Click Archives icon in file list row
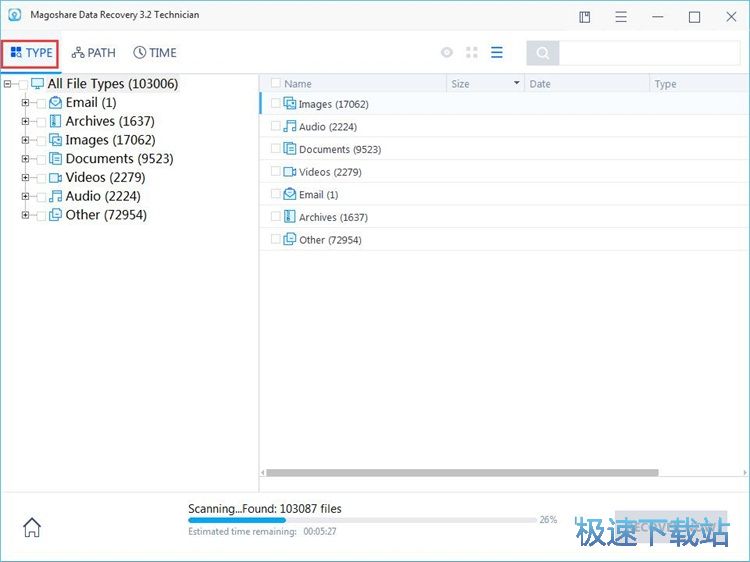The width and height of the screenshot is (750, 562). [289, 216]
